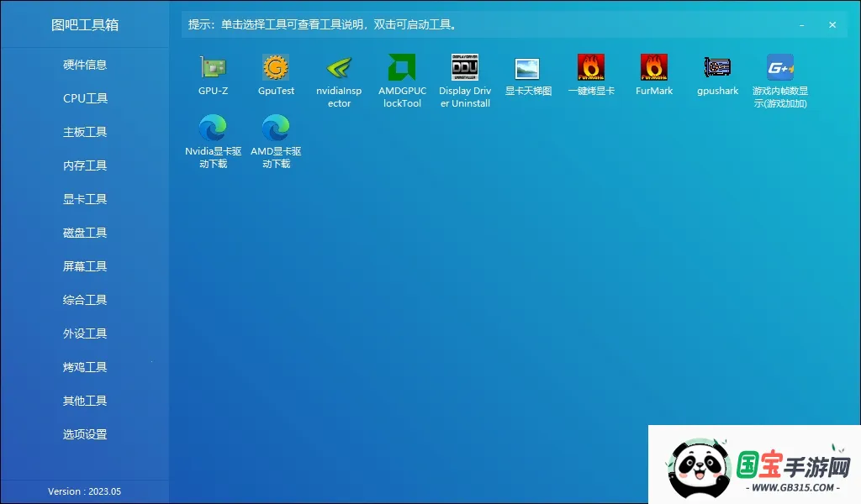The width and height of the screenshot is (861, 504).
Task: Open 烤鸡工具 category
Action: click(84, 367)
